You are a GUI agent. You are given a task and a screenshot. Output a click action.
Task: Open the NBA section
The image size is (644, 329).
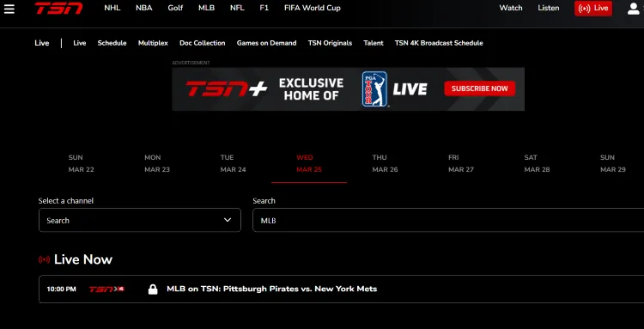point(144,8)
